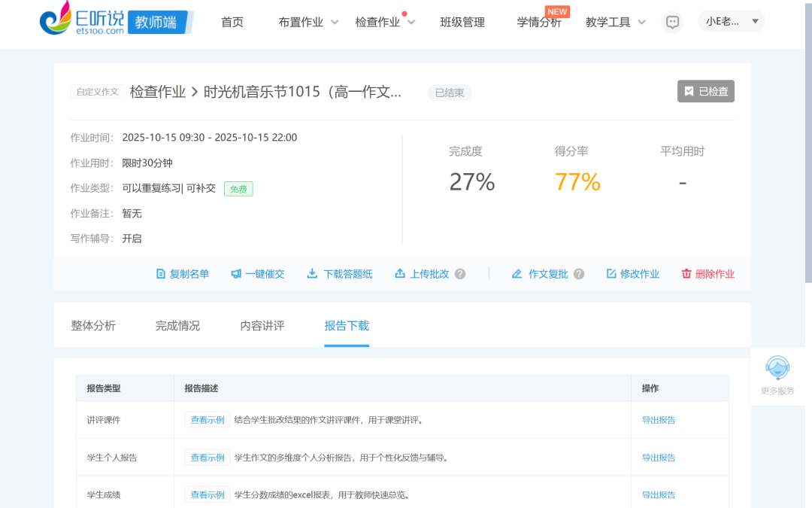
Task: Click 修改作业 to edit the assignment
Action: tap(632, 274)
